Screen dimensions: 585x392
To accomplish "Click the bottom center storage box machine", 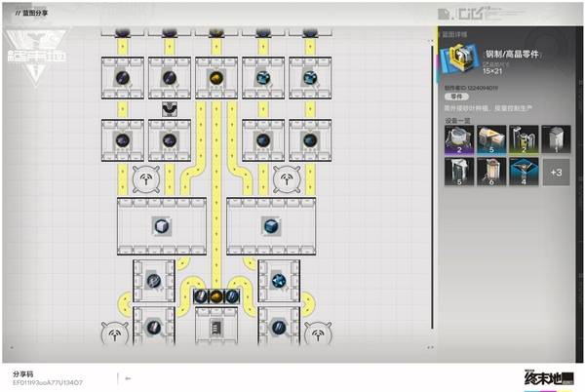I will [215, 326].
